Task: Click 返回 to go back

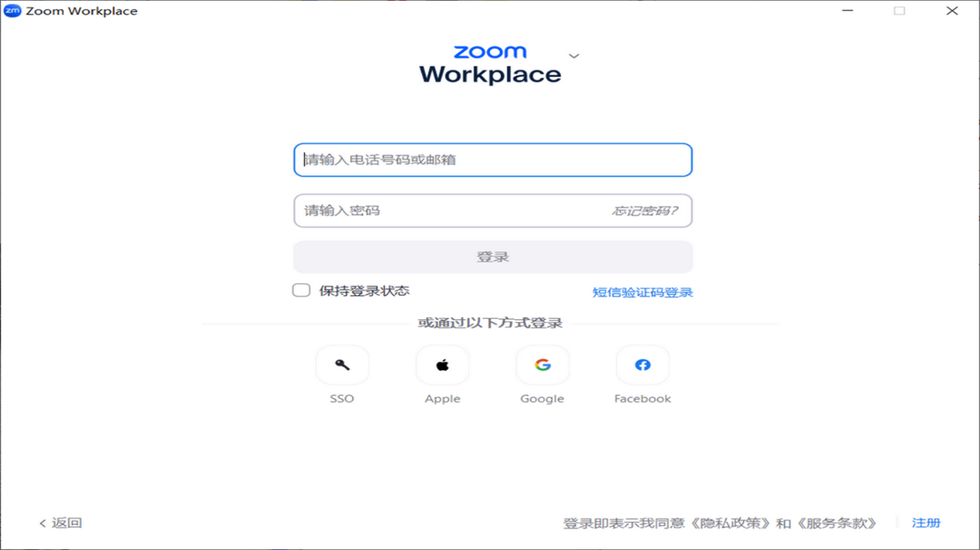Action: [x=60, y=522]
